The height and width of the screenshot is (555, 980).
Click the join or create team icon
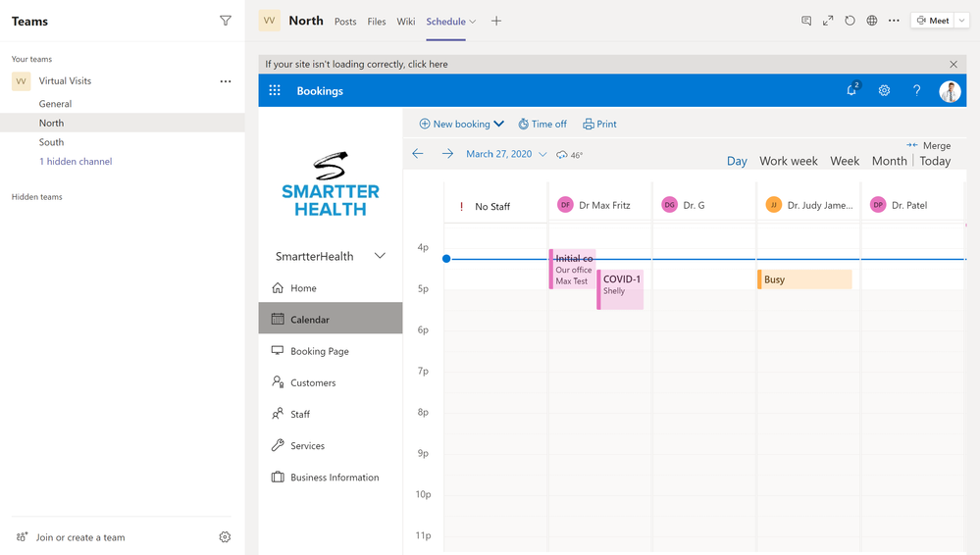click(x=22, y=537)
